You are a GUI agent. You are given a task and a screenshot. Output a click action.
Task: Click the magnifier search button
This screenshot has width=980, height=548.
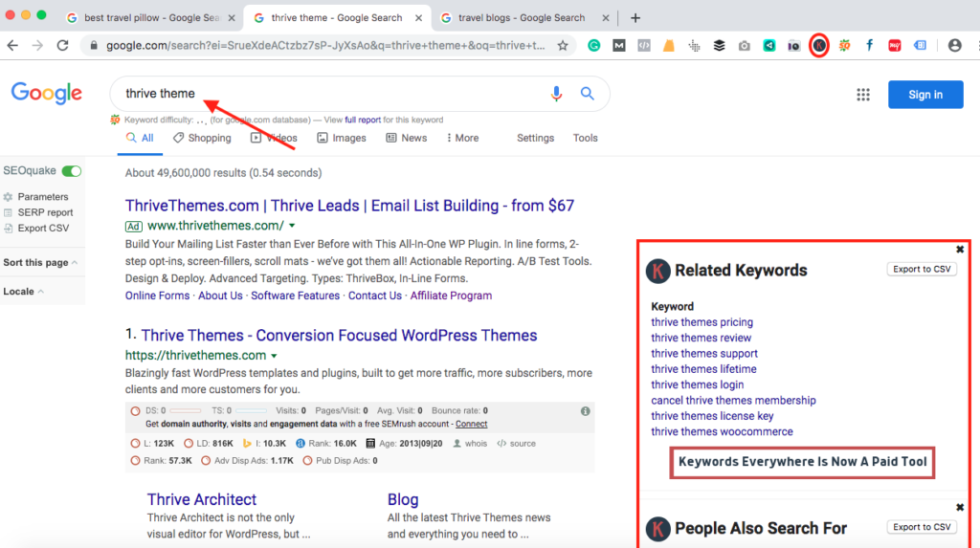[x=587, y=94]
